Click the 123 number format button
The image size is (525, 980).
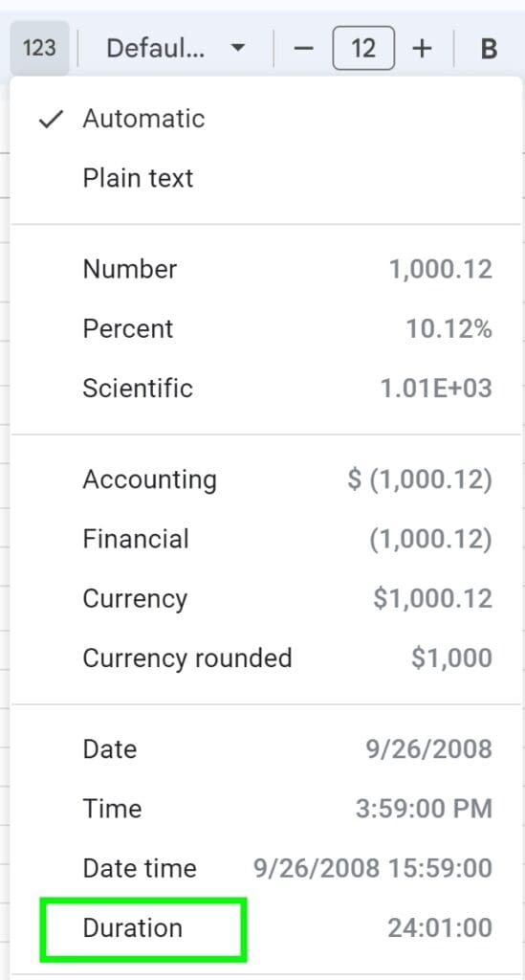click(x=38, y=48)
